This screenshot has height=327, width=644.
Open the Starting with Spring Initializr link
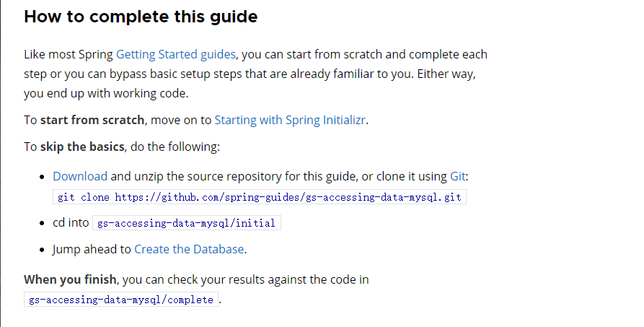coord(291,121)
